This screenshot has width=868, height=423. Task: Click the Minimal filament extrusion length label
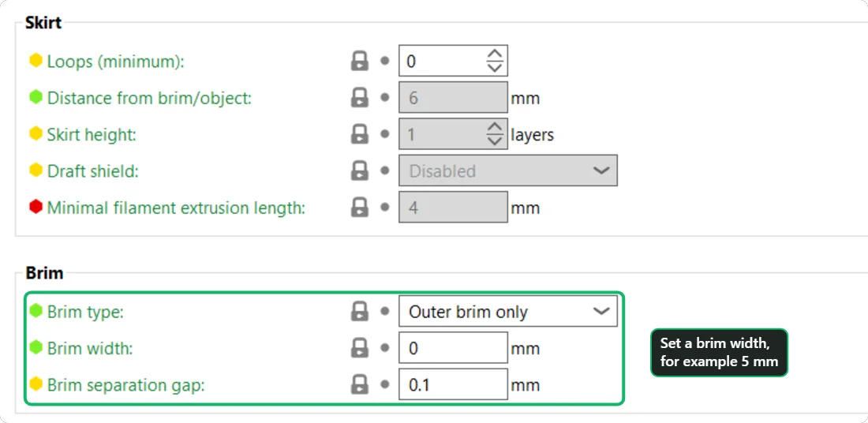click(176, 208)
